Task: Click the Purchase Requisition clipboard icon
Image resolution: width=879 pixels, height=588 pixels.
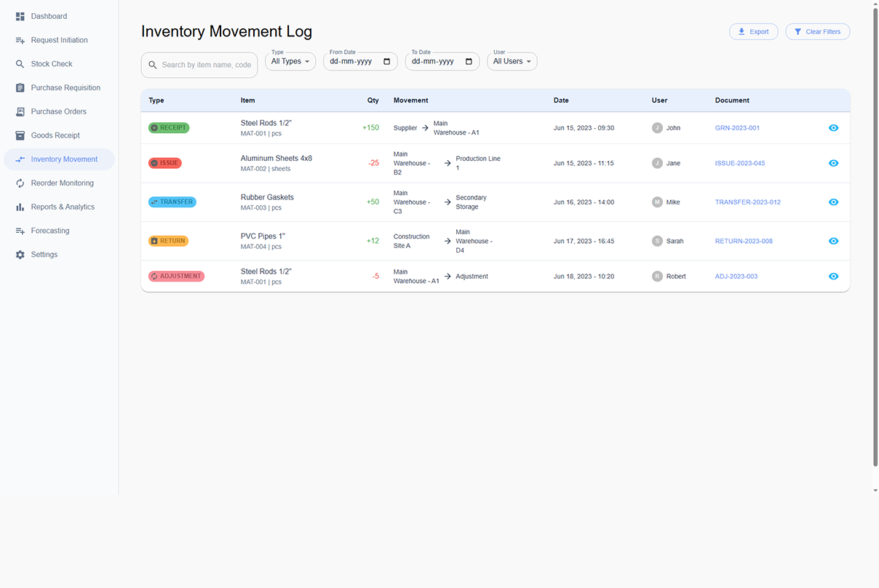Action: point(20,88)
